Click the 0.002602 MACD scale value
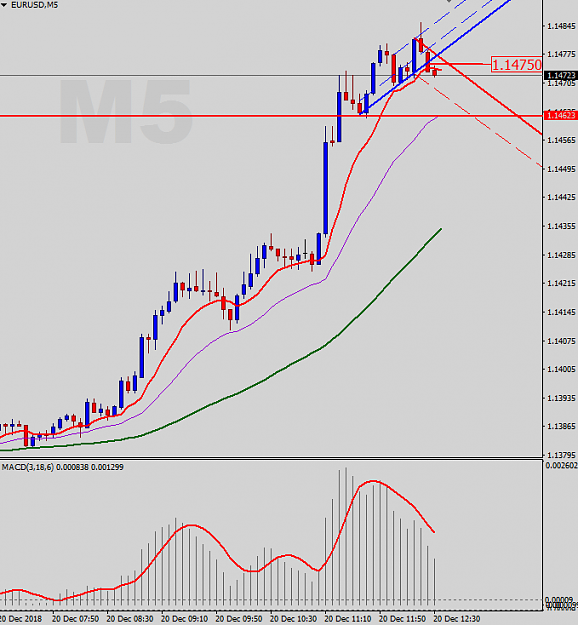This screenshot has height=625, width=578. pyautogui.click(x=562, y=466)
